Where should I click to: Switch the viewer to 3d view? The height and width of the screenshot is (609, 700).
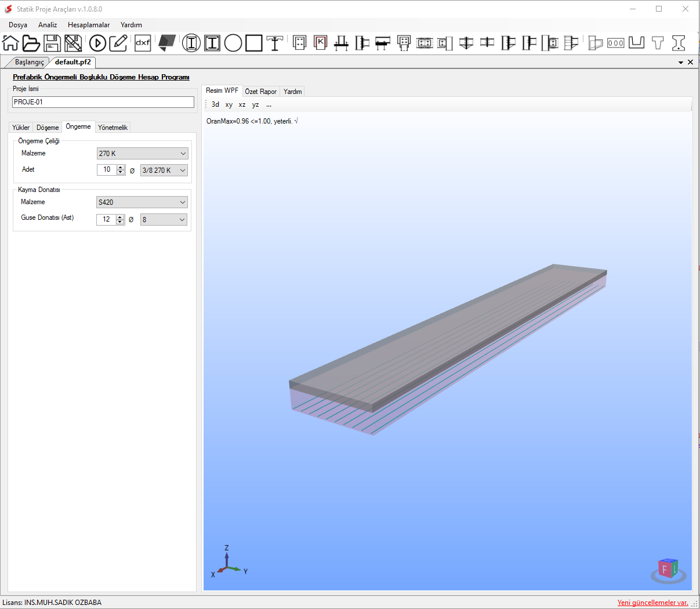pos(215,104)
